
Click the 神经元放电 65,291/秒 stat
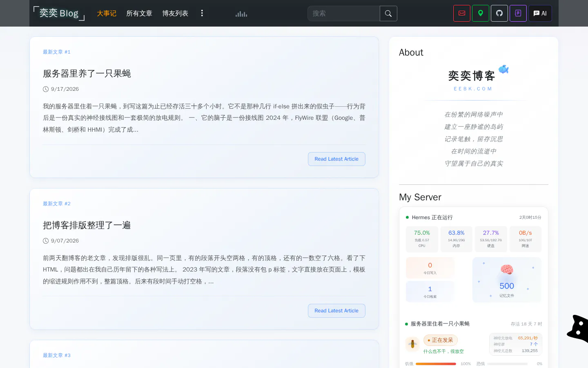click(516, 338)
